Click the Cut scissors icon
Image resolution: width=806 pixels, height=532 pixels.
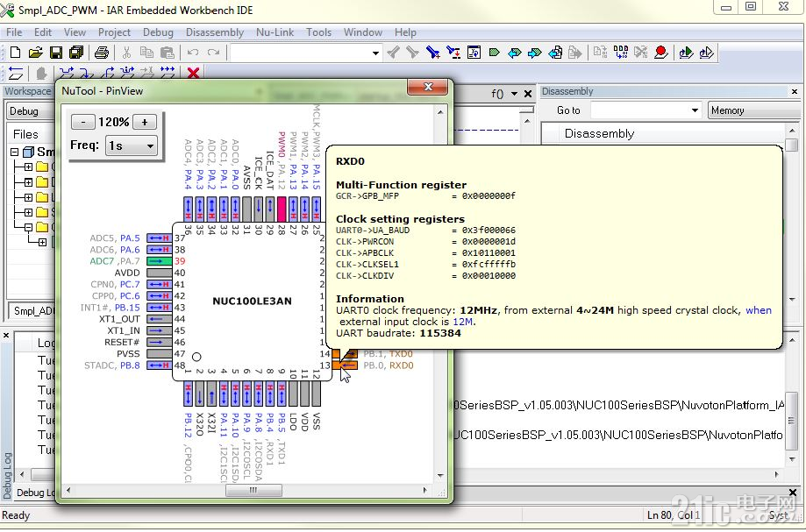[x=126, y=53]
